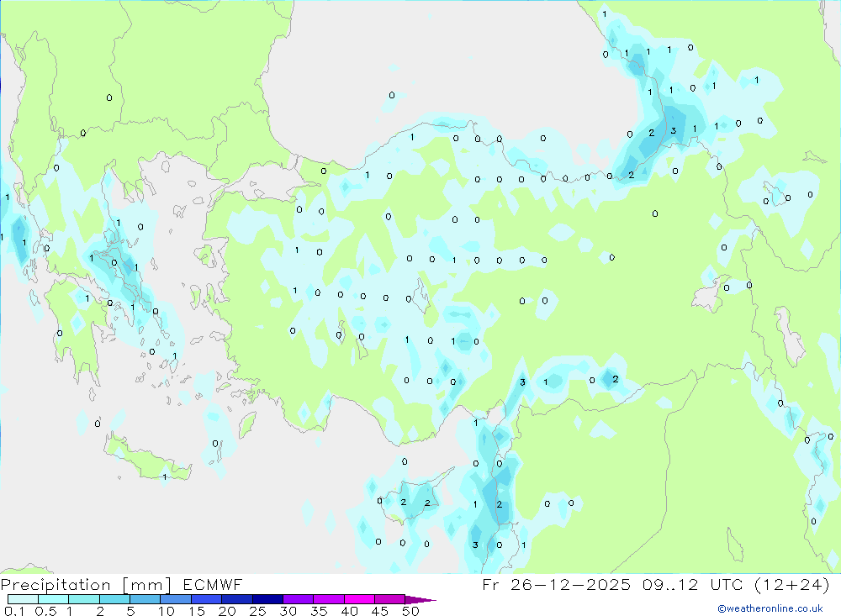Click the "09..12" time range text
The width and height of the screenshot is (841, 616).
point(670,584)
